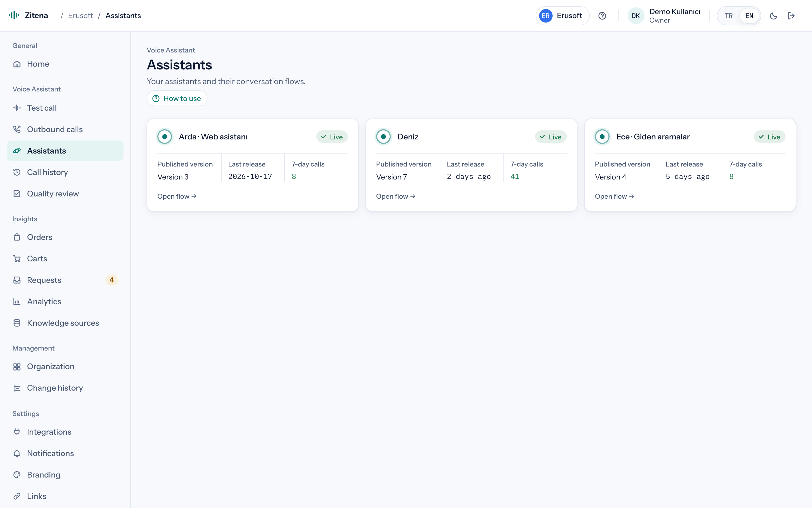Open Links under Settings
This screenshot has height=508, width=812.
65,496
